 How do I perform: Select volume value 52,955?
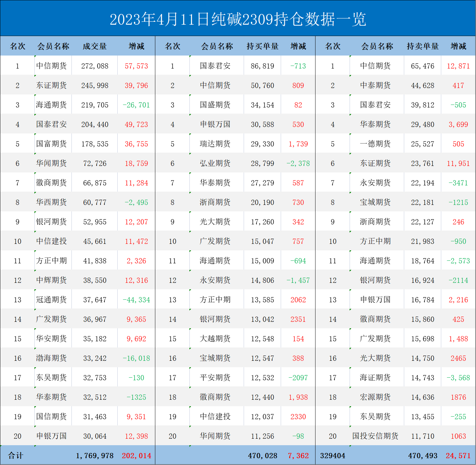(95, 222)
